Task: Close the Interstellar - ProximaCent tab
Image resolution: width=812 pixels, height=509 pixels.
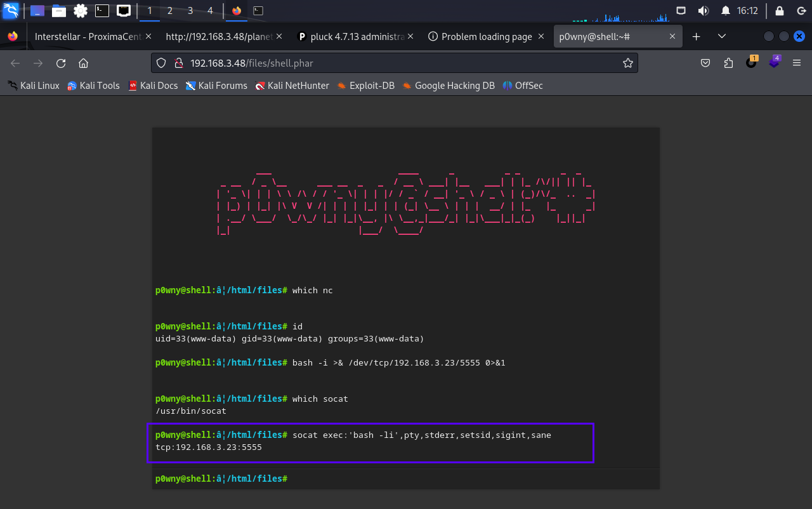Action: coord(148,37)
